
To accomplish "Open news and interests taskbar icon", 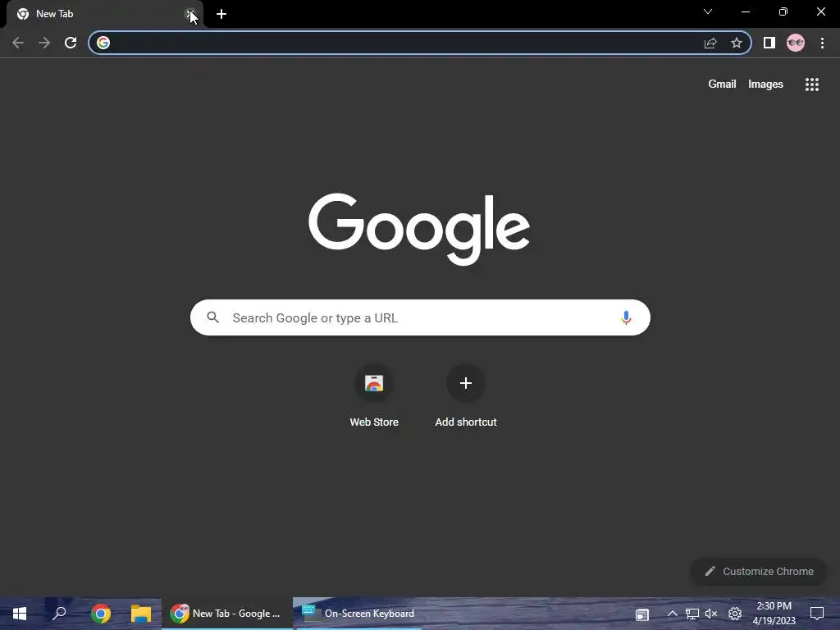I will click(641, 614).
